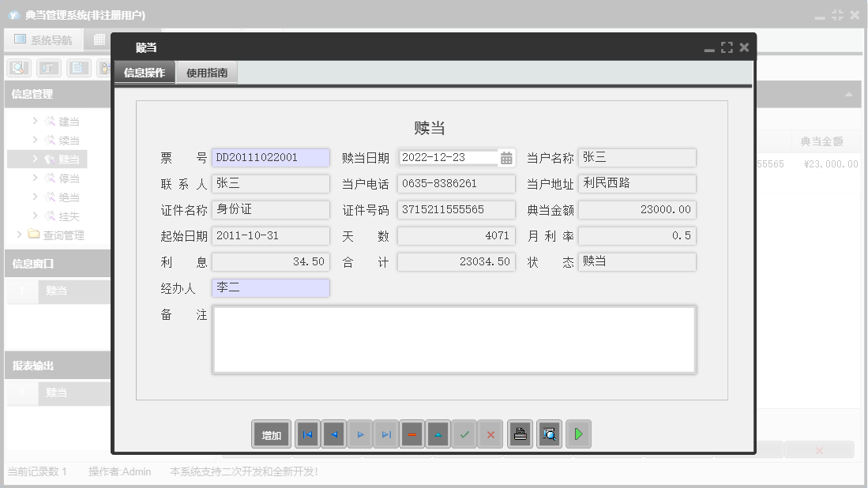Expand the 查询管理 folder in tree
The height and width of the screenshot is (488, 868).
[x=20, y=235]
